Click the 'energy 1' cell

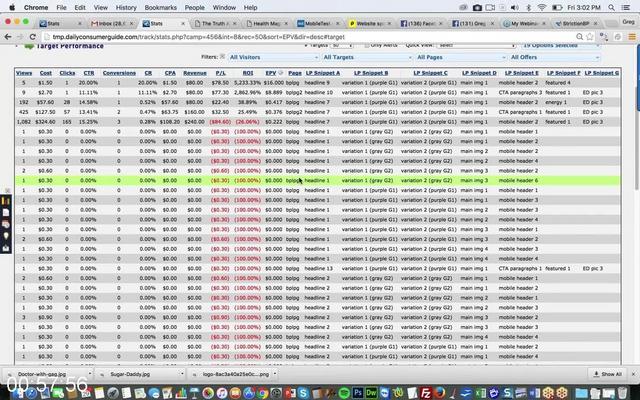click(x=556, y=102)
